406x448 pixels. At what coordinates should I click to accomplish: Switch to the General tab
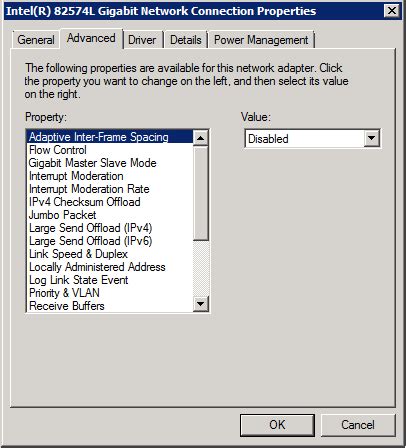pyautogui.click(x=36, y=40)
